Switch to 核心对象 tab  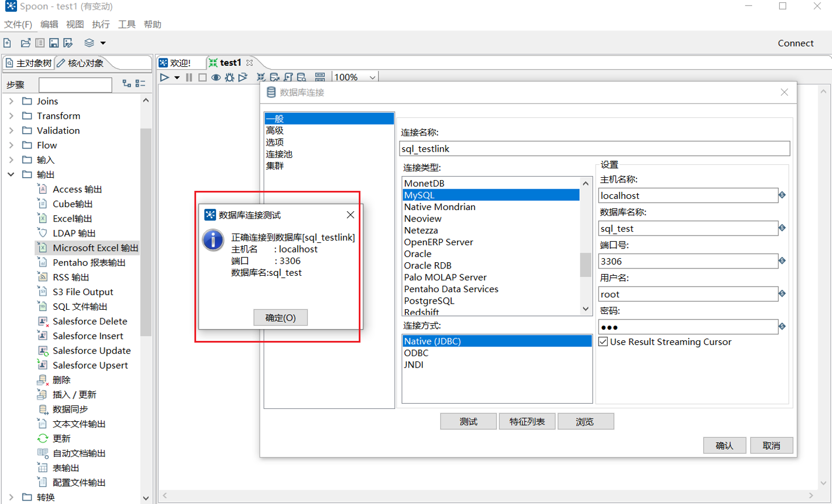[x=80, y=63]
